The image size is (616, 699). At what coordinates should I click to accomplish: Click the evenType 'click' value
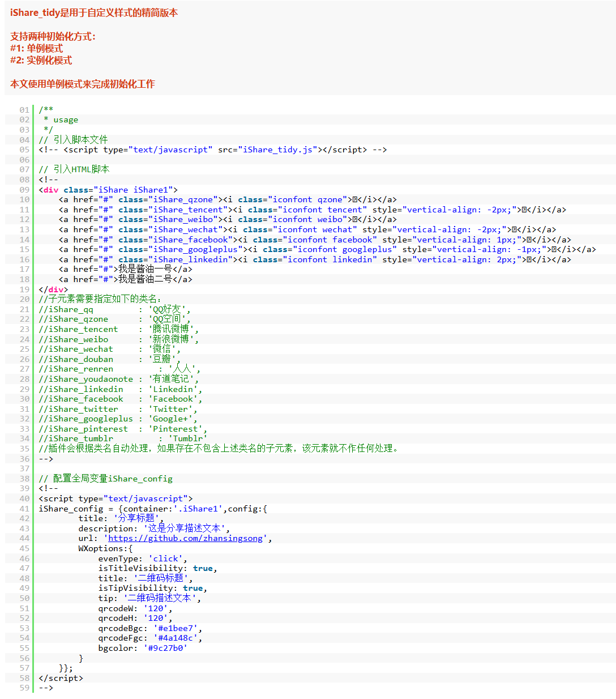[x=165, y=559]
